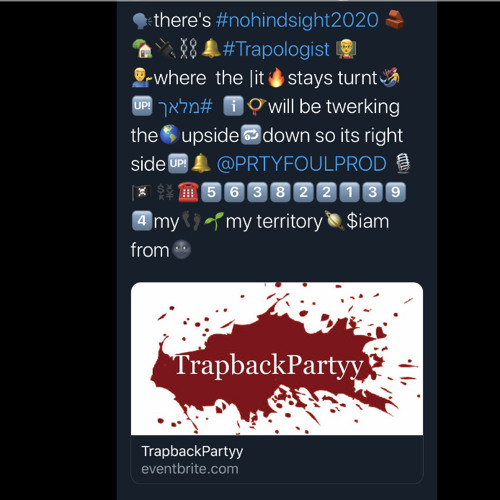Click the red telephone emoji

pyautogui.click(x=188, y=192)
